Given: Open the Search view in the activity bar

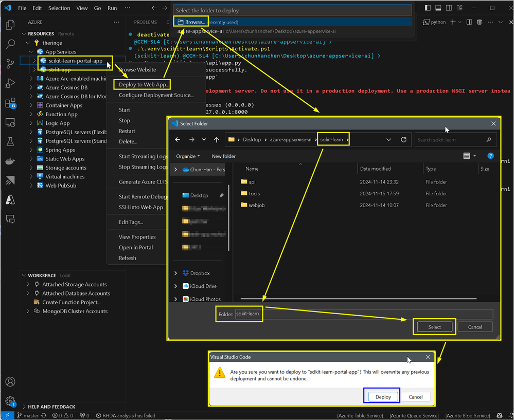Looking at the screenshot, I should point(10,44).
